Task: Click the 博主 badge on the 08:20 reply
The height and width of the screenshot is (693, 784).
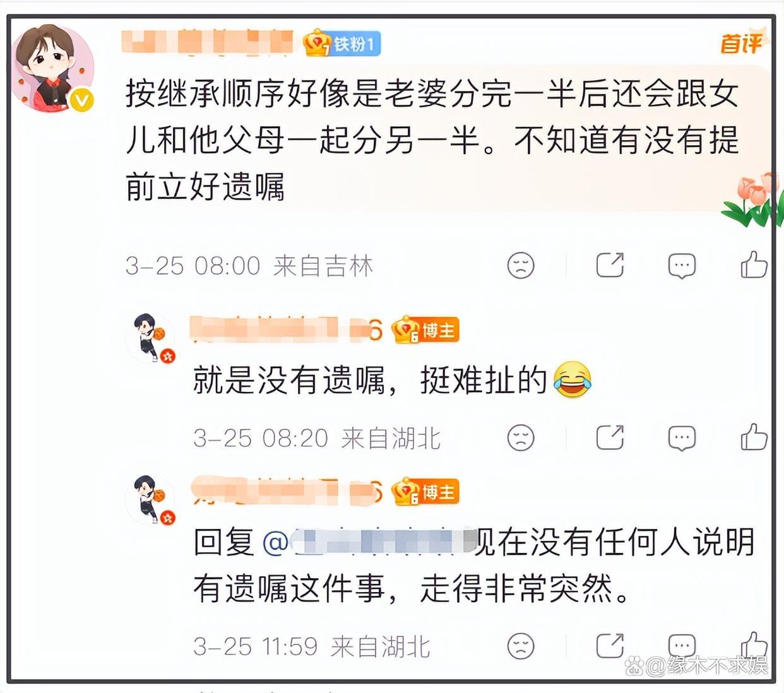Action: 425,330
